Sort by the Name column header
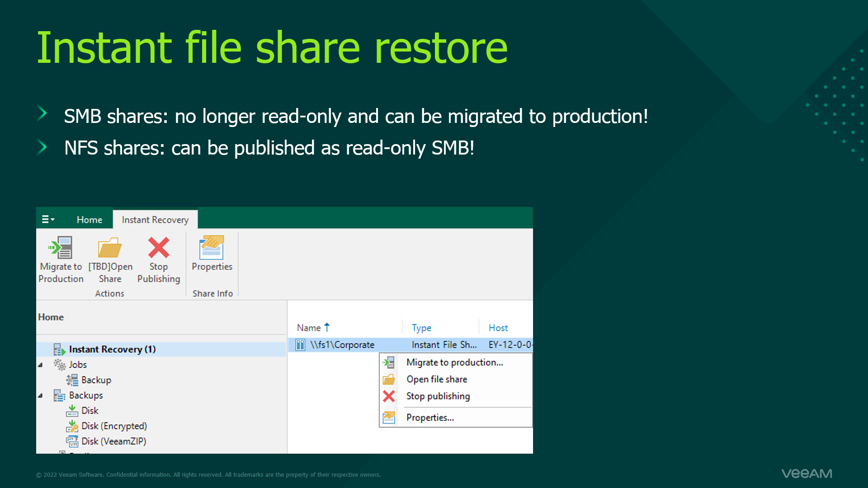This screenshot has height=488, width=868. tap(309, 328)
